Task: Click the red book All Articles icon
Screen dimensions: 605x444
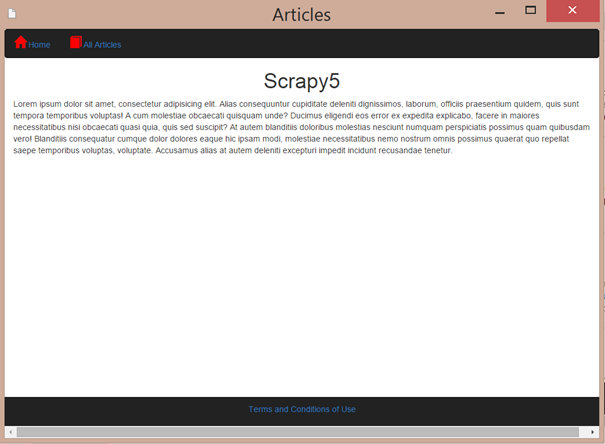Action: [x=75, y=43]
